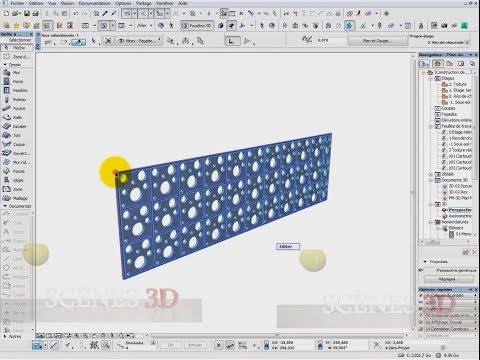Open the Partage menu

[x=144, y=3]
